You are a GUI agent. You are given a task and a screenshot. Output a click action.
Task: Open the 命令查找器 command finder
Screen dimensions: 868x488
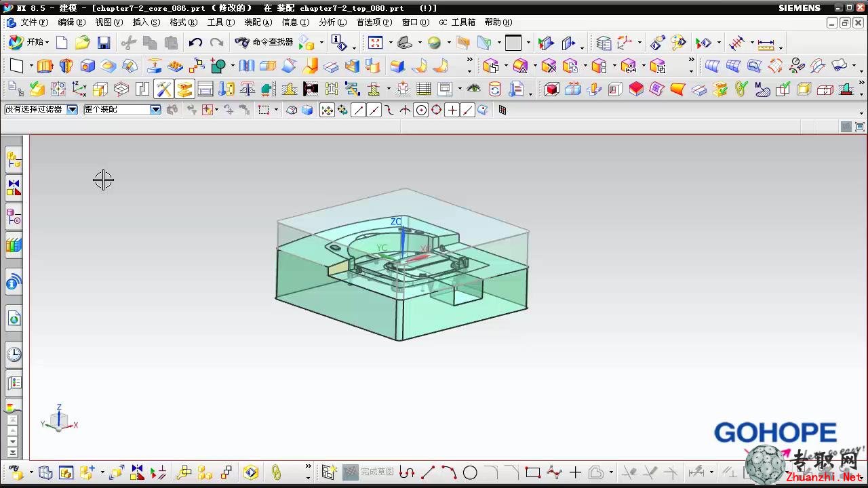[x=264, y=42]
